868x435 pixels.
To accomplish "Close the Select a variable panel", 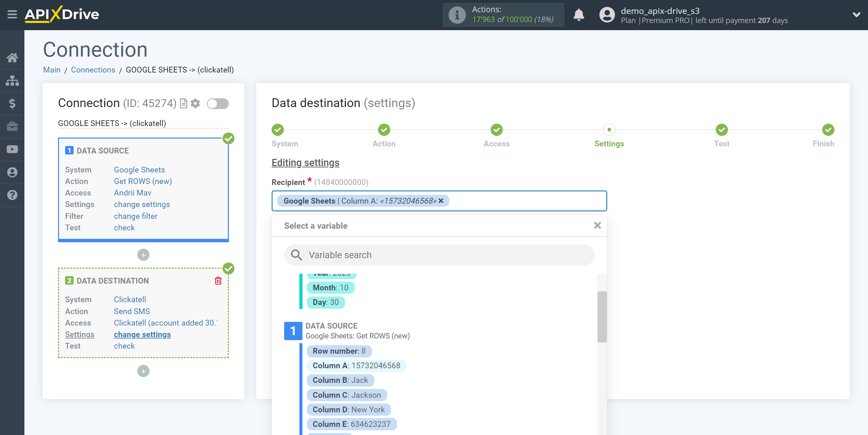I will tap(597, 225).
